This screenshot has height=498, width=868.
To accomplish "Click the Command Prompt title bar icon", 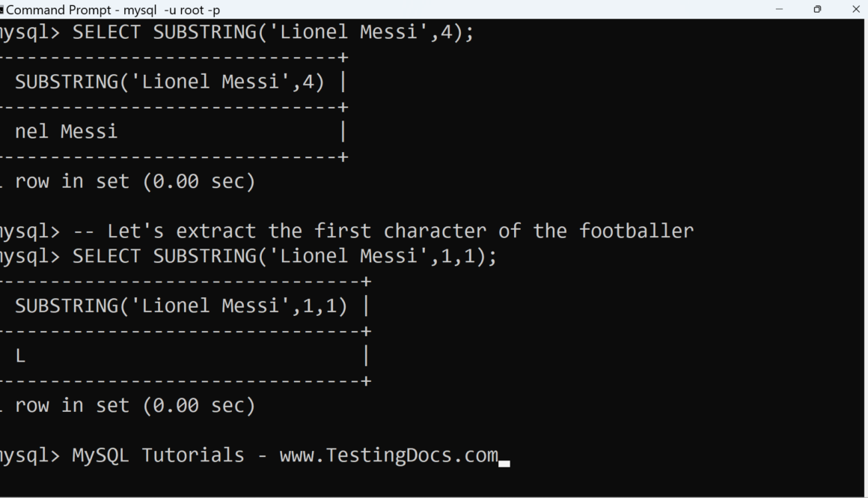I will click(2, 10).
